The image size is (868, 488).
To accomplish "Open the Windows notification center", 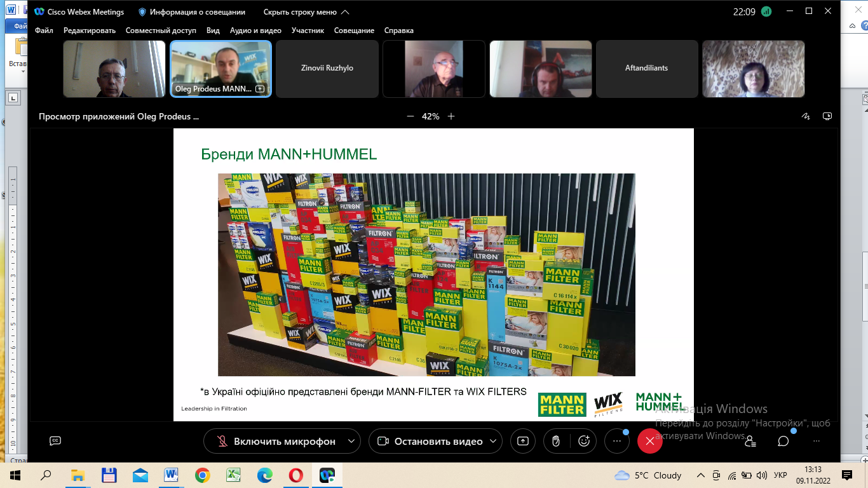I will point(847,475).
